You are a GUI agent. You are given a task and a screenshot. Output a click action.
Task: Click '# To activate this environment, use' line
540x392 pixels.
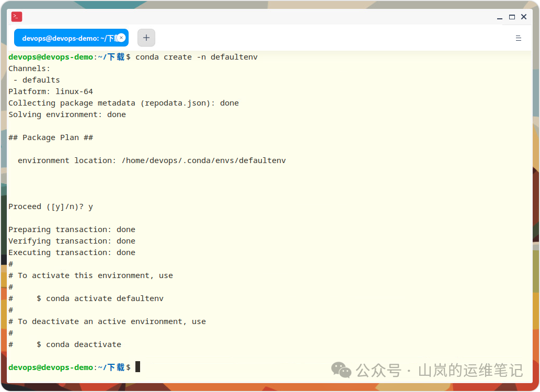click(x=90, y=275)
